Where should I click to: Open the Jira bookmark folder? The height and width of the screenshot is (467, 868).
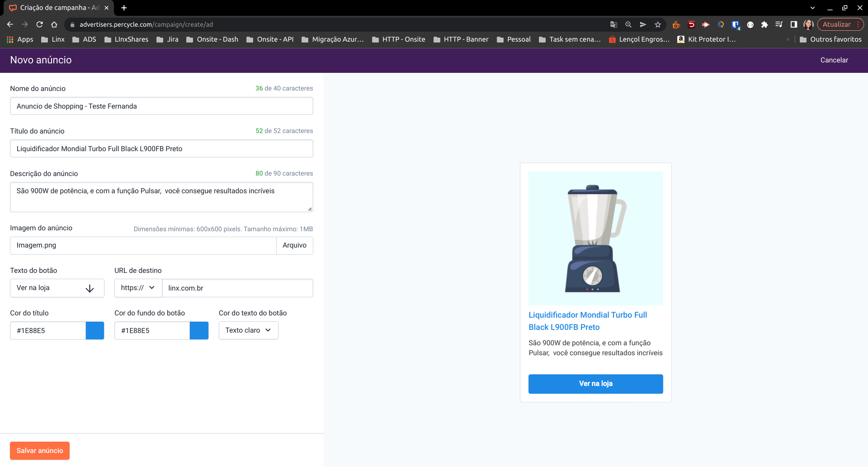pyautogui.click(x=167, y=39)
